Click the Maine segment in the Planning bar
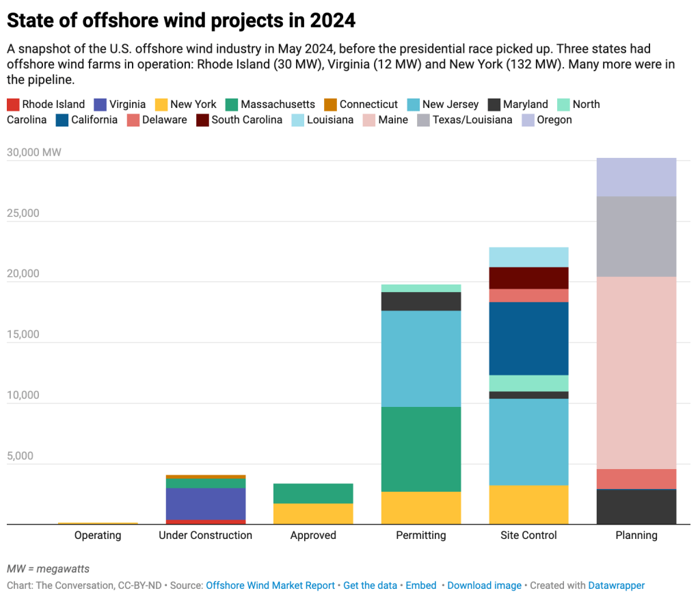700x597 pixels. (x=636, y=373)
